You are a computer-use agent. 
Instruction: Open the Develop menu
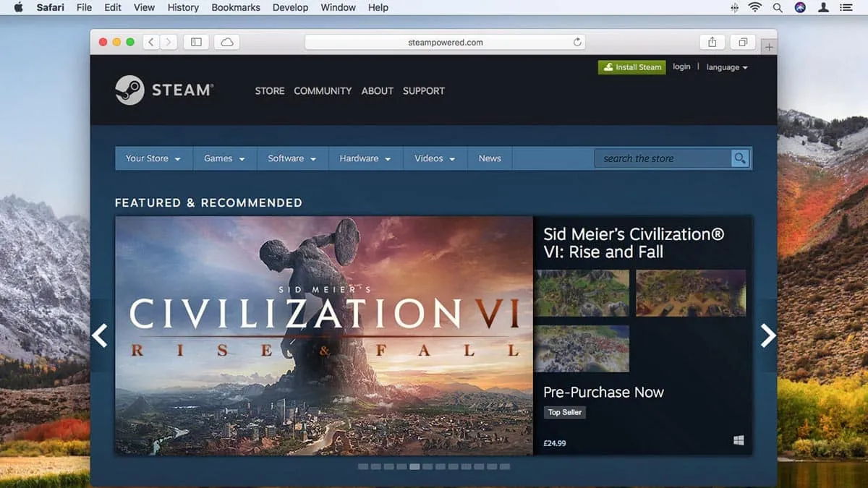pos(290,7)
